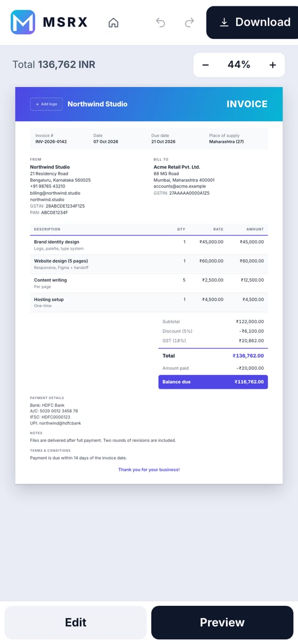Click the 21 Residency Road address line

[x=49, y=174]
